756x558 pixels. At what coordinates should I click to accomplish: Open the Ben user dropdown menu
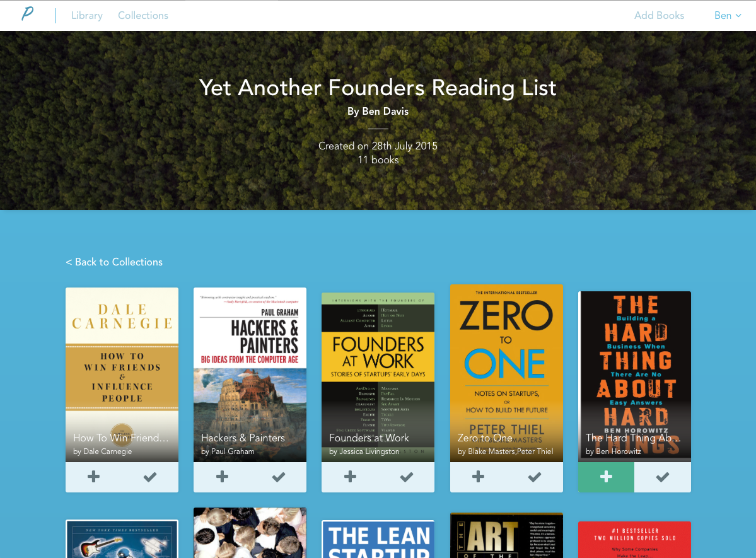[728, 15]
